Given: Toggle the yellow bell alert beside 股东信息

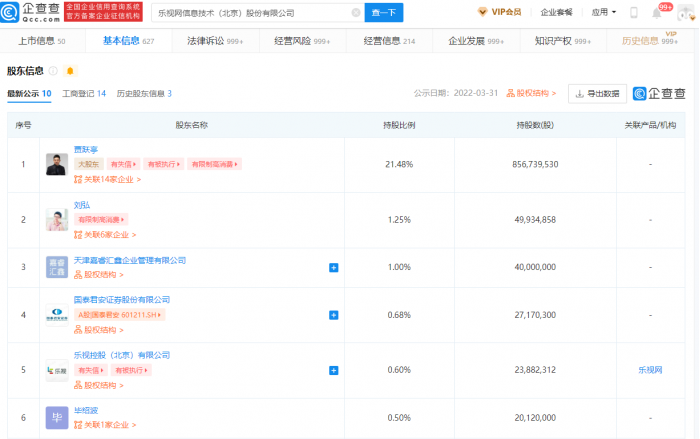Looking at the screenshot, I should click(x=70, y=71).
